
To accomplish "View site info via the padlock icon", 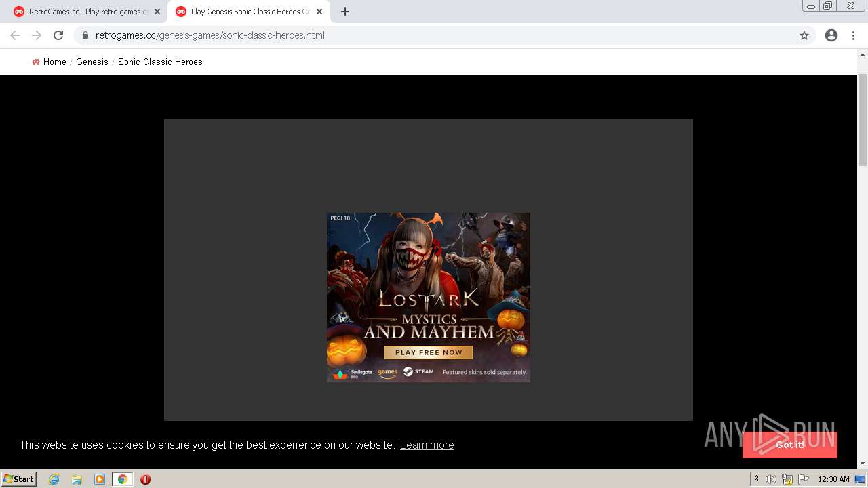I will point(85,35).
